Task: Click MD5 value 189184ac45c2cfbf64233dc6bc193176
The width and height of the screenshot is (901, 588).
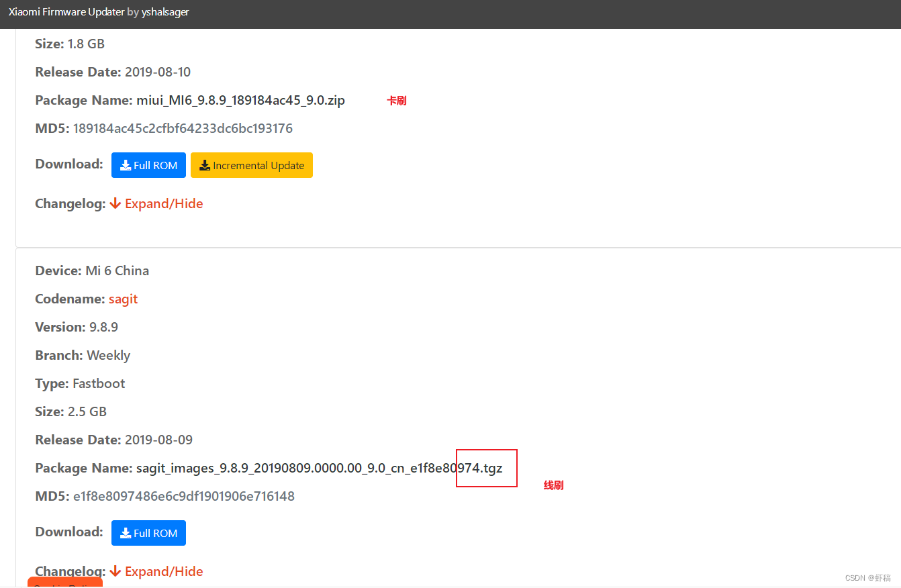Action: (x=183, y=128)
